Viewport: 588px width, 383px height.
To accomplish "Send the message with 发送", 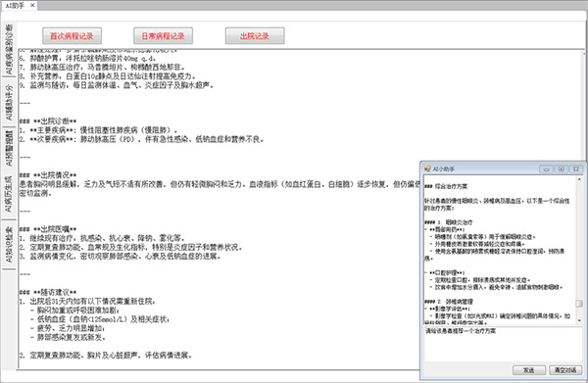I will pyautogui.click(x=529, y=370).
